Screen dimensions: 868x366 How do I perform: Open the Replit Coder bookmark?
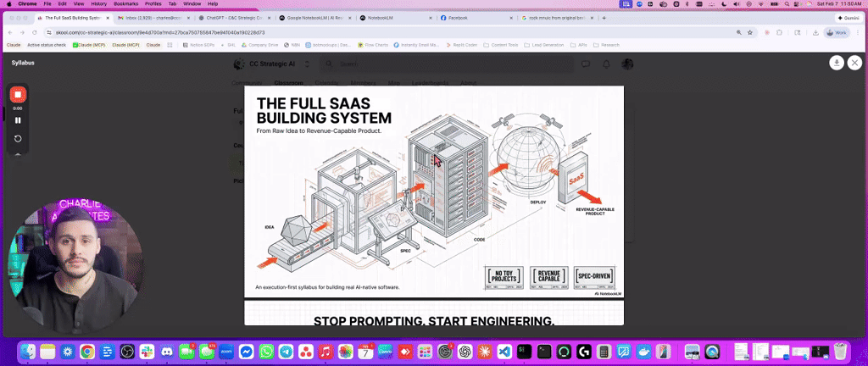pos(460,45)
